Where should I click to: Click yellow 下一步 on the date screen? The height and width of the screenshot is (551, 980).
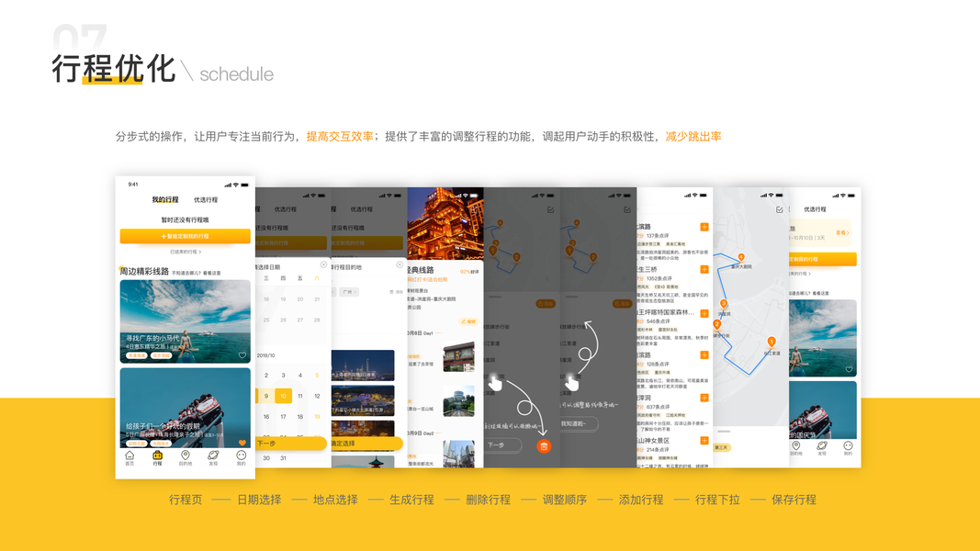click(x=291, y=444)
